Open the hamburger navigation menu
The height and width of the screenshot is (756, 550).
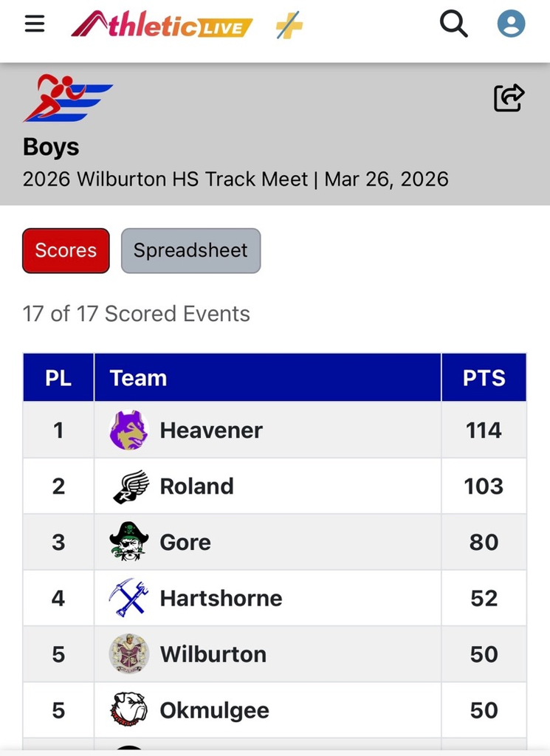point(35,24)
